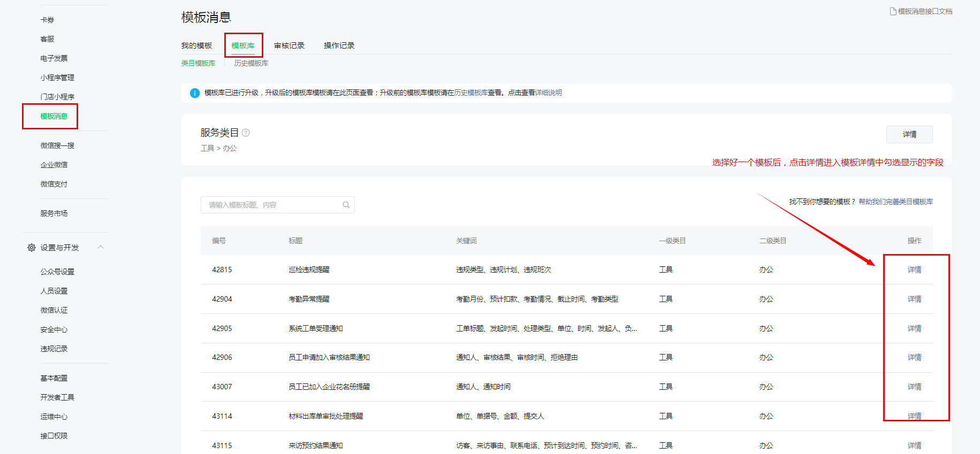Open the 操作记录 tab
Viewport: 980px width, 454px height.
339,45
